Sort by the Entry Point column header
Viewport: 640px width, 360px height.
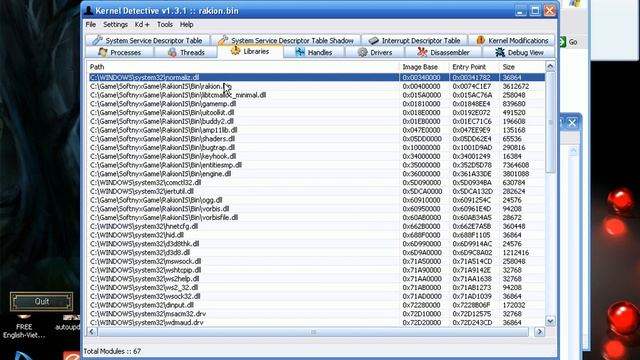click(x=474, y=67)
